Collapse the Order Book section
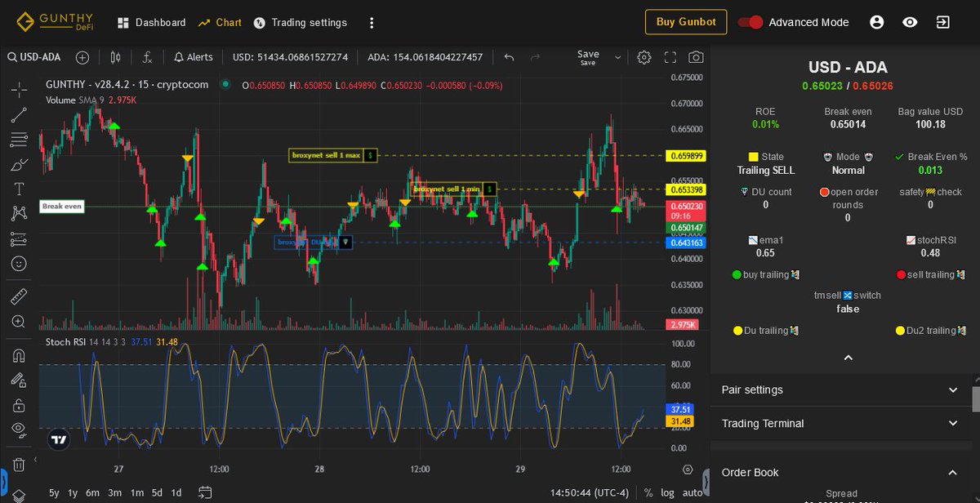 pos(841,472)
